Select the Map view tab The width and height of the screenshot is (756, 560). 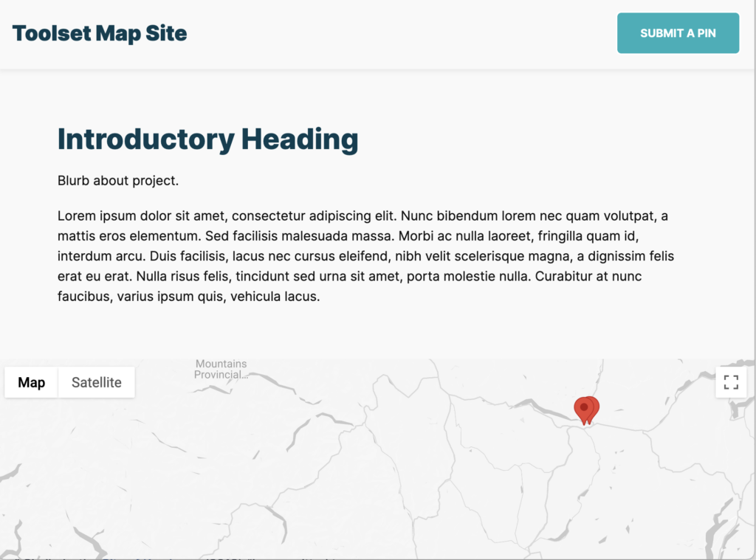30,382
